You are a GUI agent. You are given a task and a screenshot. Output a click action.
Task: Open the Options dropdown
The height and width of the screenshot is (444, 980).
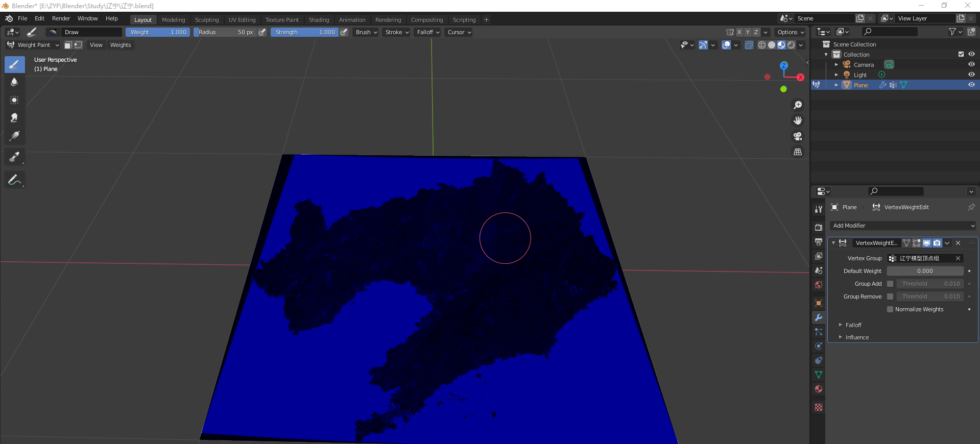tap(791, 32)
